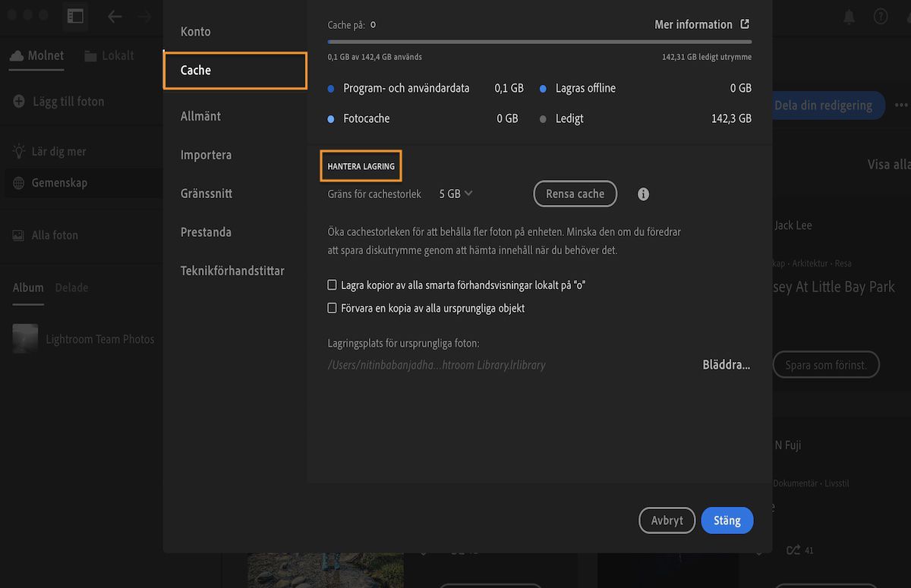Screen dimensions: 911x588
Task: Switch to the Allmänt settings section
Action: click(x=200, y=115)
